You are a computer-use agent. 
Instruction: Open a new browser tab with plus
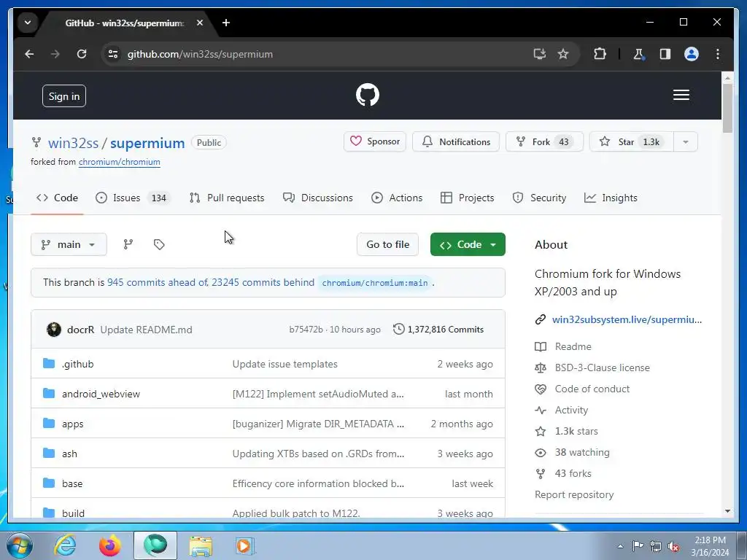pos(226,23)
